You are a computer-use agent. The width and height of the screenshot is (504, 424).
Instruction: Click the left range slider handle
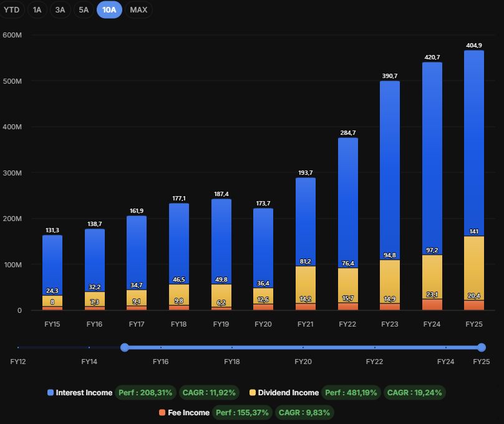[125, 347]
